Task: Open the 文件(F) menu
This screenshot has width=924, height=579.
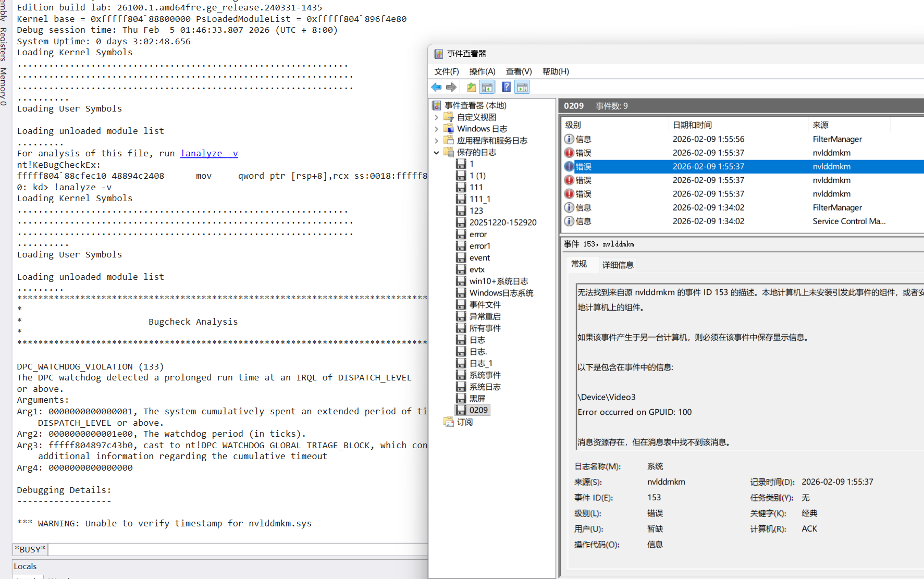Action: 447,71
